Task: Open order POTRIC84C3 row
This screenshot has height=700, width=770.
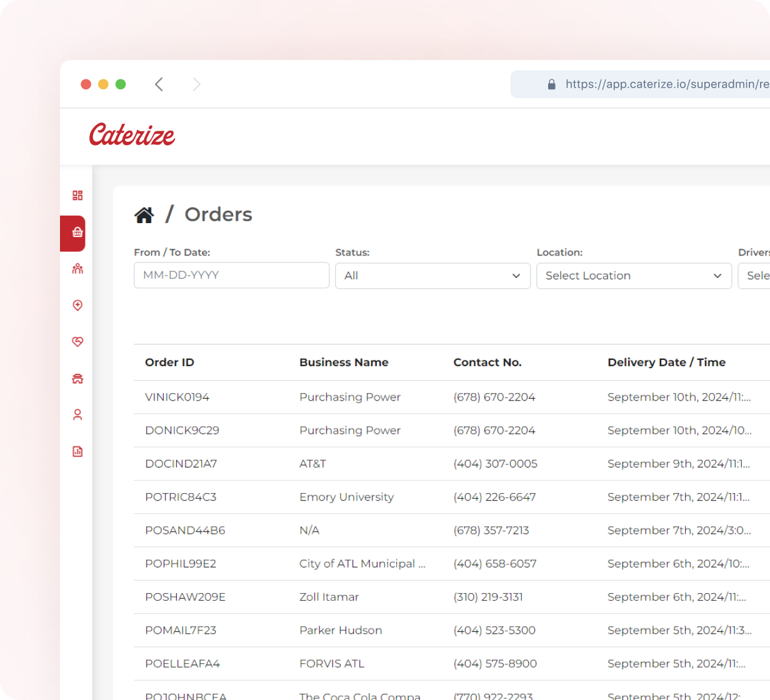Action: point(181,497)
